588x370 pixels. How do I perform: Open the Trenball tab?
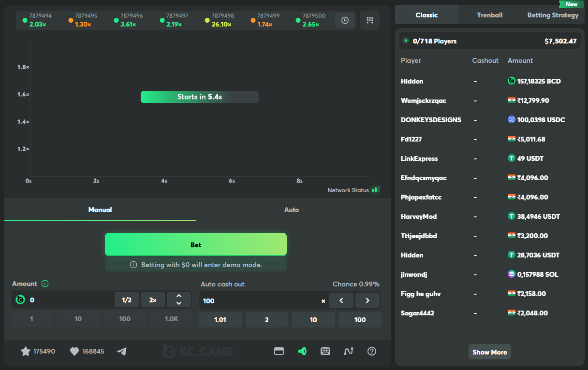[490, 15]
